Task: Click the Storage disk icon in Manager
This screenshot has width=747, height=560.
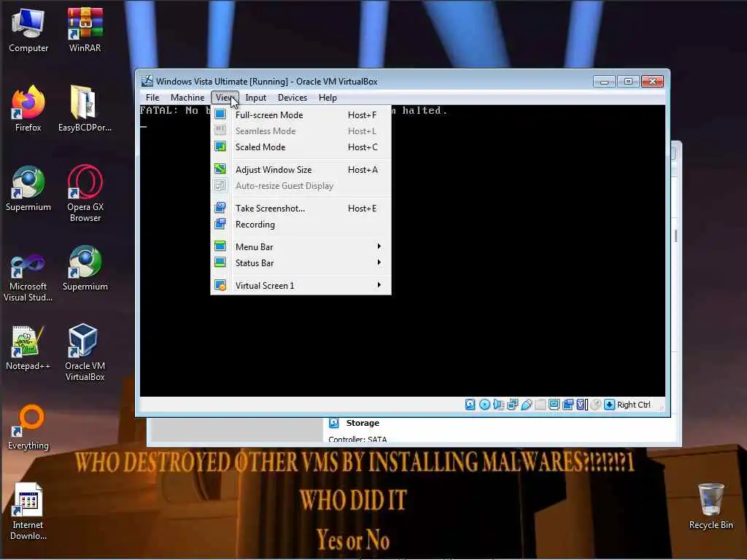Action: click(x=334, y=423)
